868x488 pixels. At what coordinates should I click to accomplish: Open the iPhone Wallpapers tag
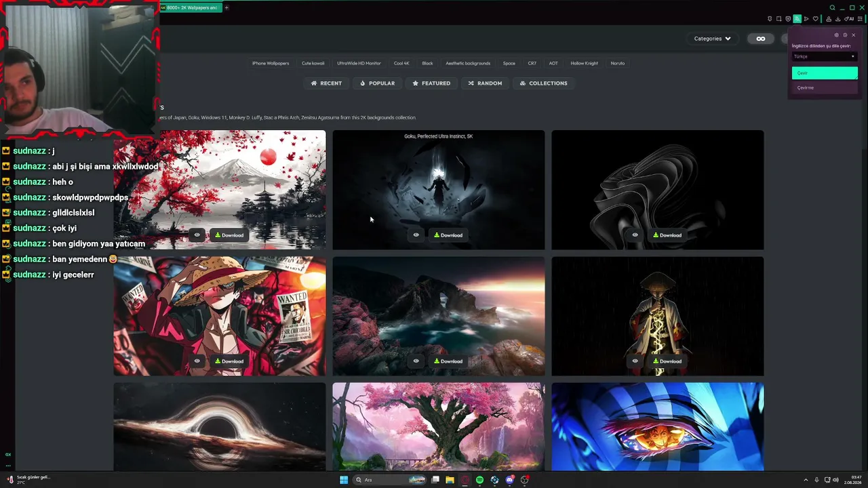click(271, 63)
